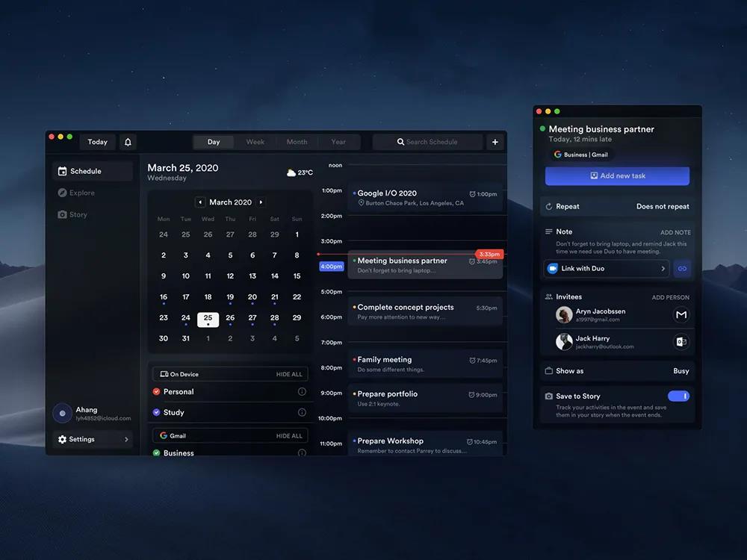Click HIDE ALL for Gmail
The width and height of the screenshot is (747, 560).
pos(289,436)
